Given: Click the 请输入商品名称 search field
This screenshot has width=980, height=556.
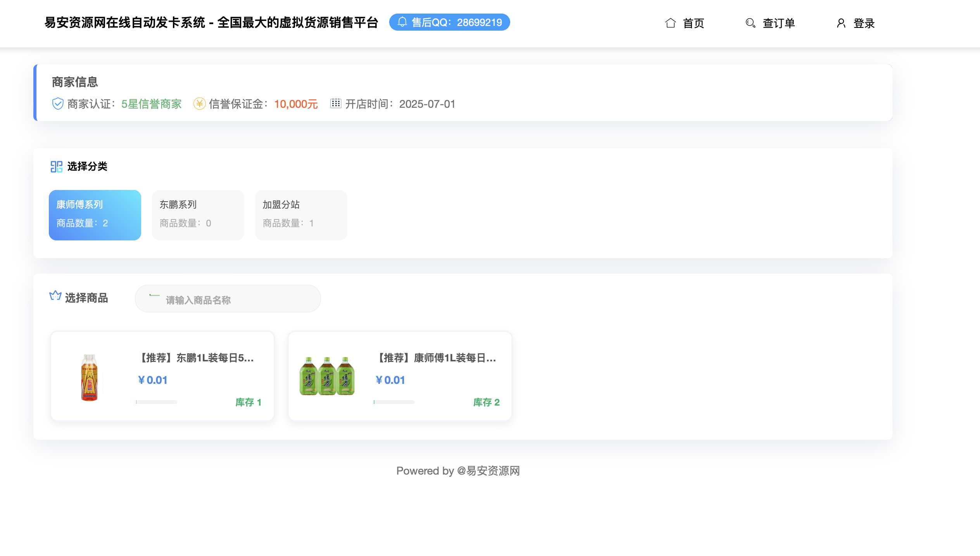Looking at the screenshot, I should [x=228, y=299].
